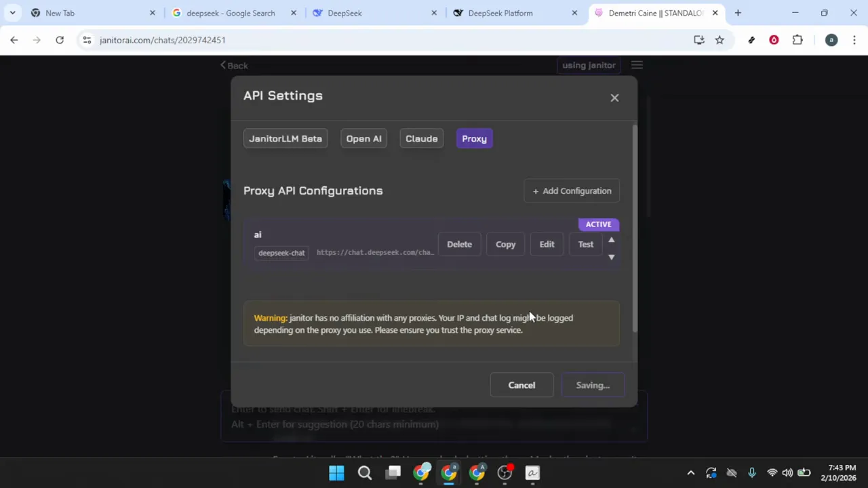Show hidden tray icons chevron

[x=690, y=473]
